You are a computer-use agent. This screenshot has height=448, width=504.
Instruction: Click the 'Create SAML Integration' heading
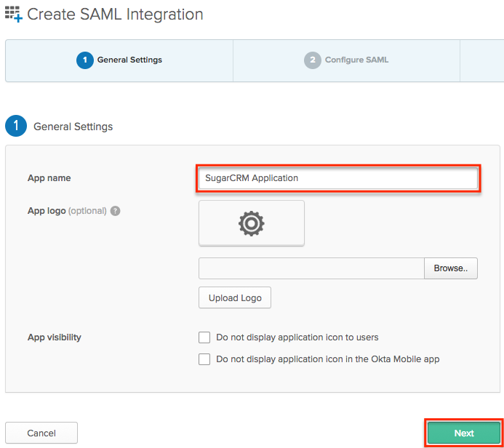[x=115, y=15]
